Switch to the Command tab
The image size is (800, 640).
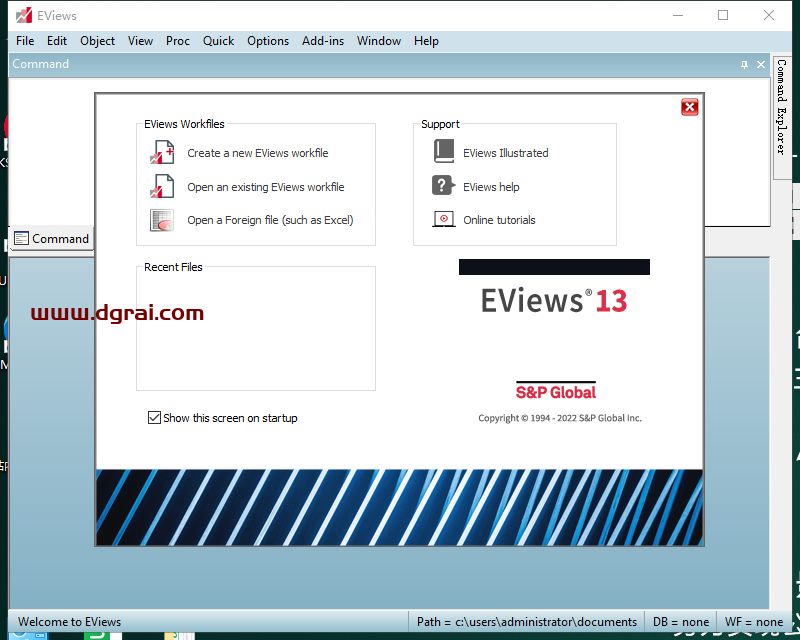[x=52, y=238]
